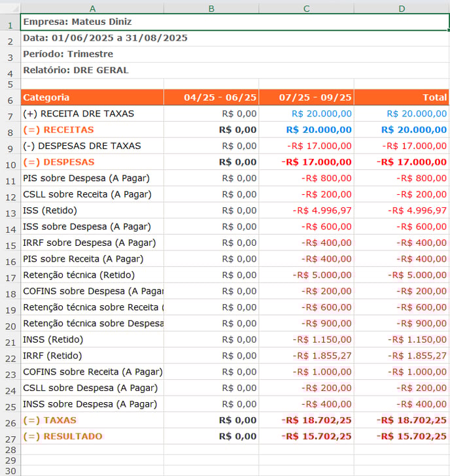
Task: Select cell 'Relatório: DRE GERAL'
Action: (235, 71)
